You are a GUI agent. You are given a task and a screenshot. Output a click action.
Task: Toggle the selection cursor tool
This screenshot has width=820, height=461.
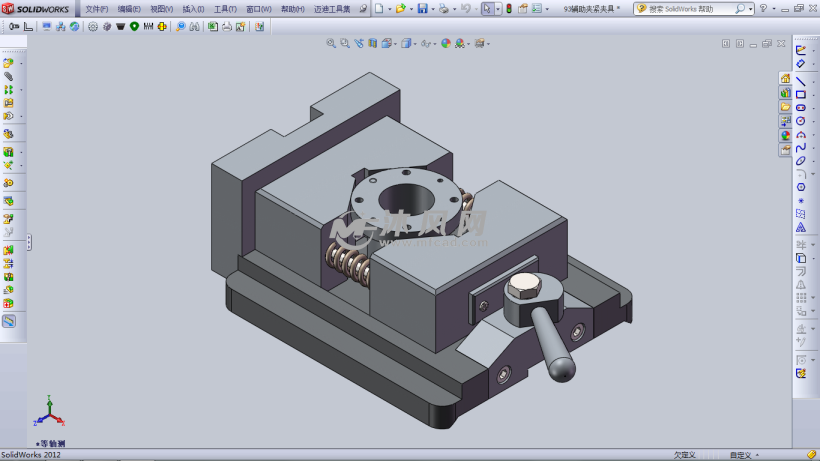tap(487, 9)
